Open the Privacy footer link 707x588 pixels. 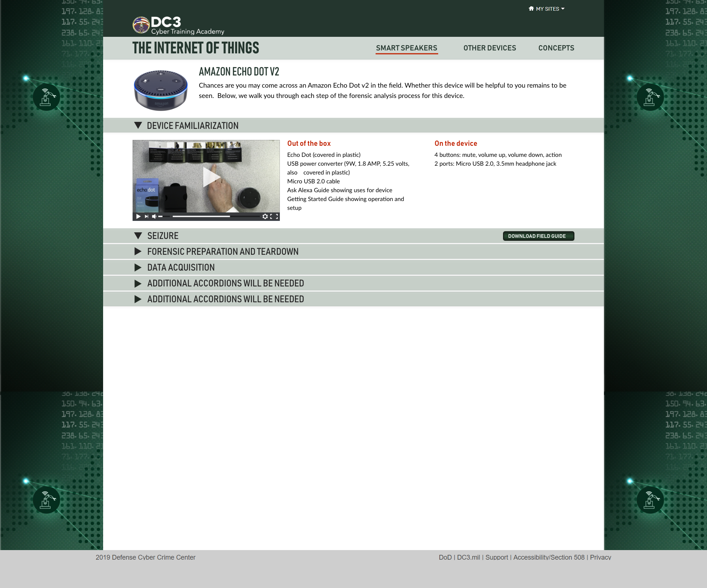[600, 557]
